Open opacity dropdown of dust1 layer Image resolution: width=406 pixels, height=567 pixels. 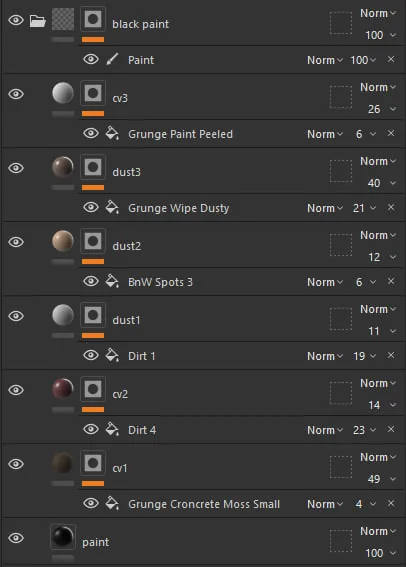click(x=381, y=331)
